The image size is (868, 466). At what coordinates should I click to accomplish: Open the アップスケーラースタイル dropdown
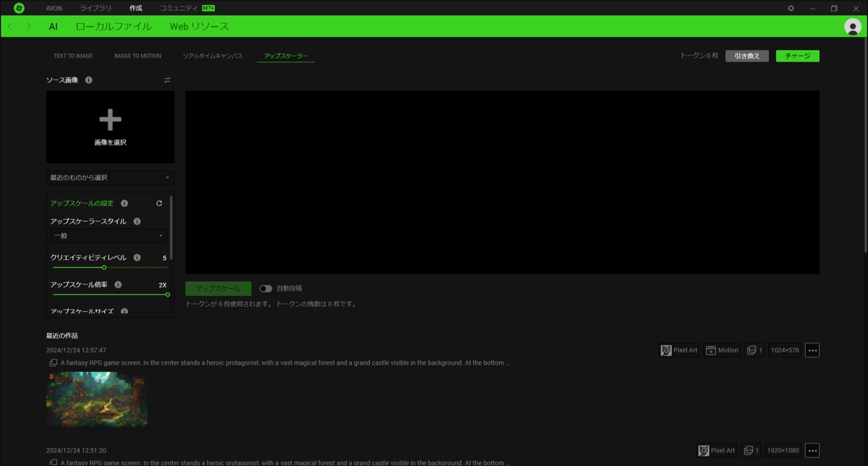click(109, 236)
